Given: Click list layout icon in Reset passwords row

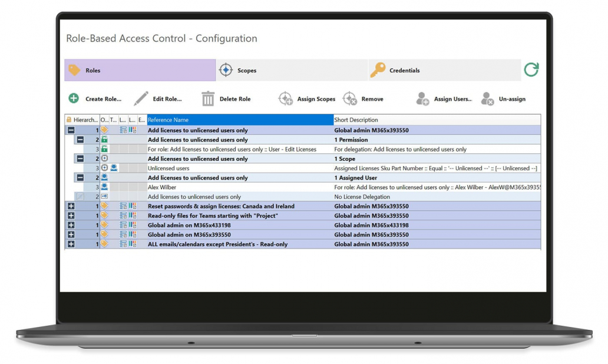Looking at the screenshot, I should tap(123, 206).
